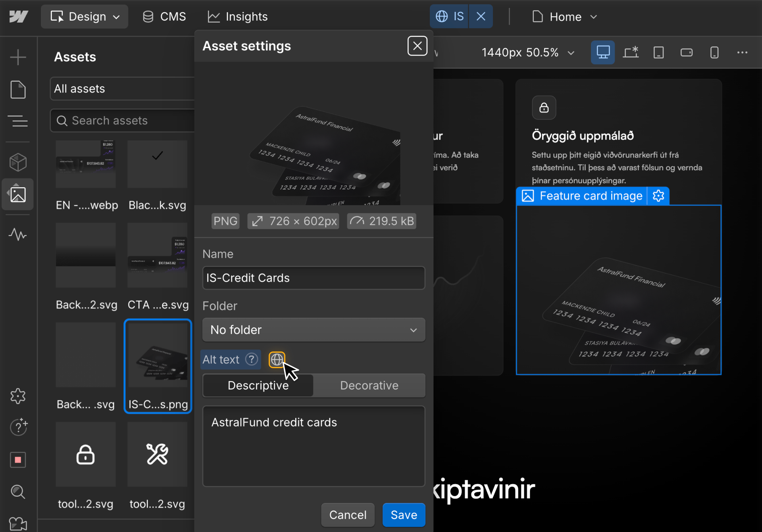Open the Audit panel
762x532 pixels.
[x=18, y=235]
